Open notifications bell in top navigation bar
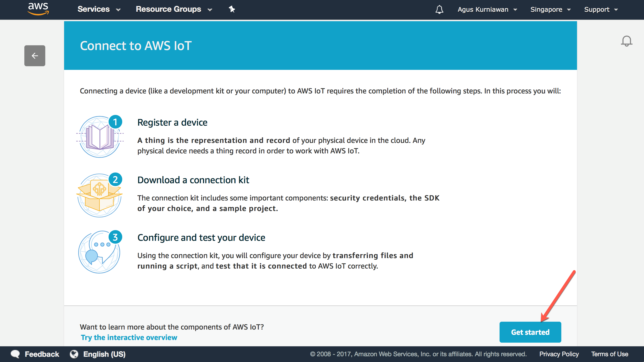This screenshot has width=644, height=362. click(439, 9)
